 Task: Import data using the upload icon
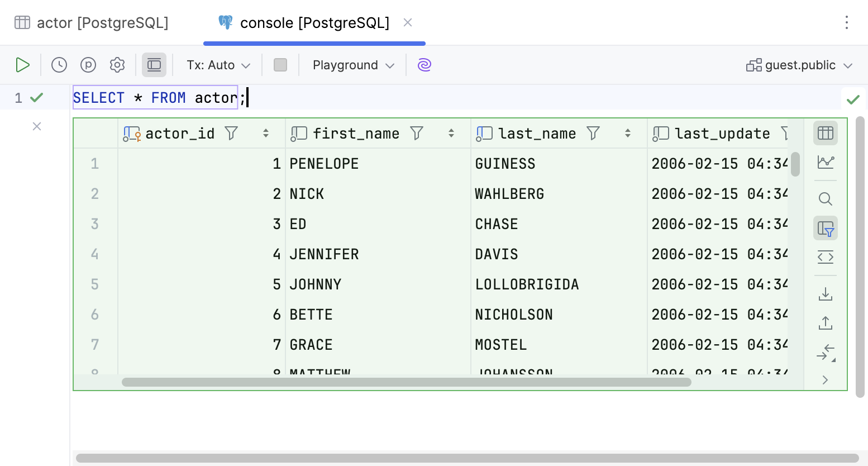[x=825, y=322]
